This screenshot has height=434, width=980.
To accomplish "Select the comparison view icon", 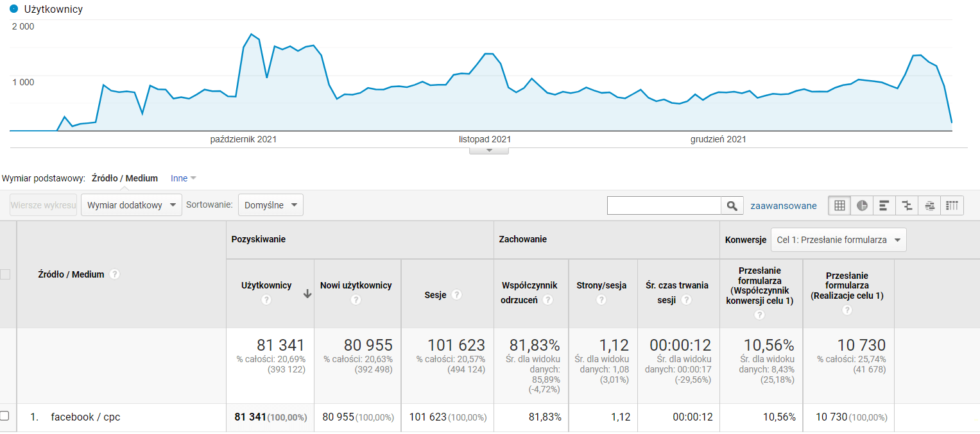I will click(x=907, y=206).
